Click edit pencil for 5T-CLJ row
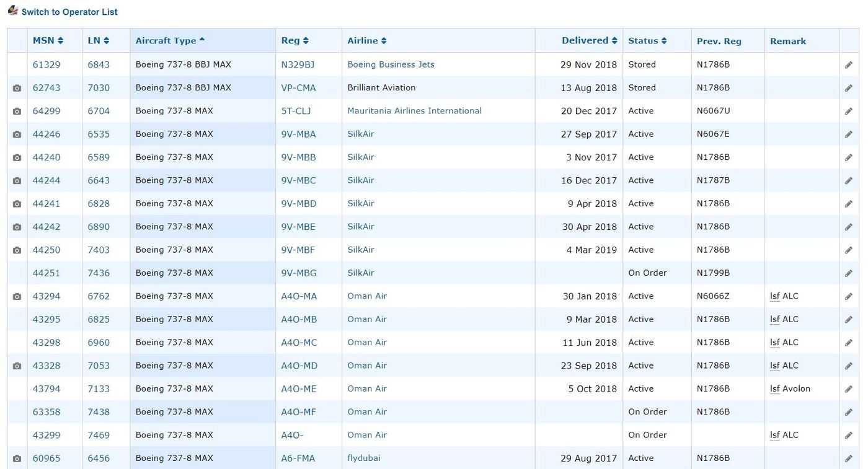This screenshot has width=868, height=469. (849, 112)
